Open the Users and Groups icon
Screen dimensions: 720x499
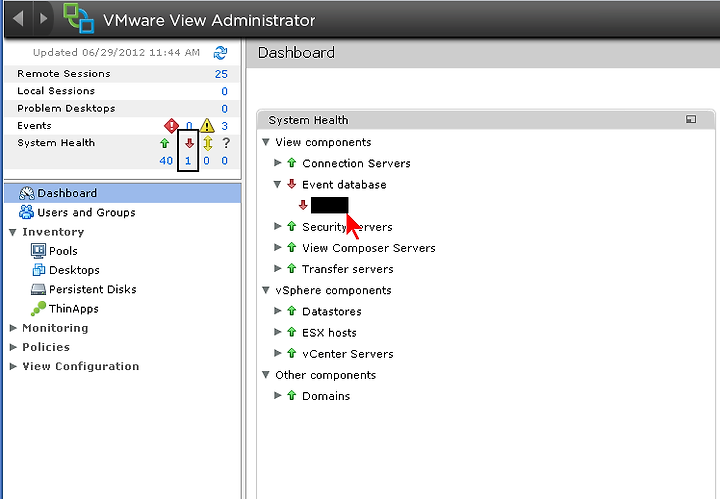tap(26, 212)
